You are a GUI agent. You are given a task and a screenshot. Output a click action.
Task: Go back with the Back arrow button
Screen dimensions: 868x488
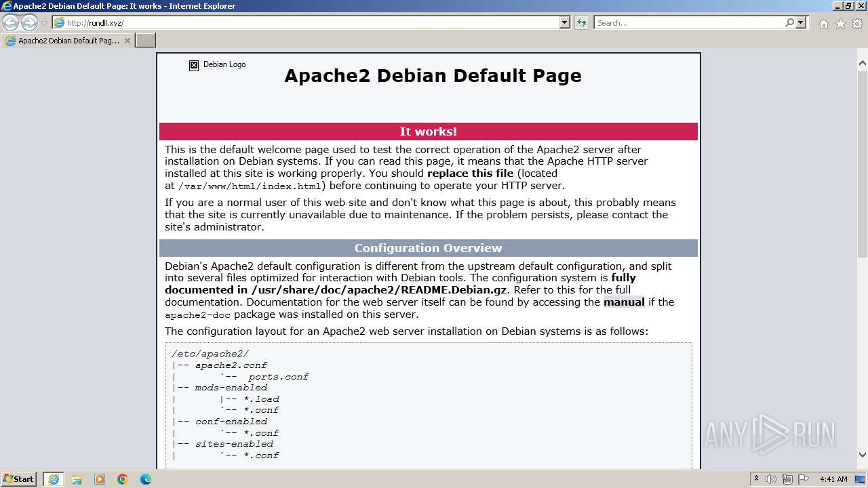10,23
